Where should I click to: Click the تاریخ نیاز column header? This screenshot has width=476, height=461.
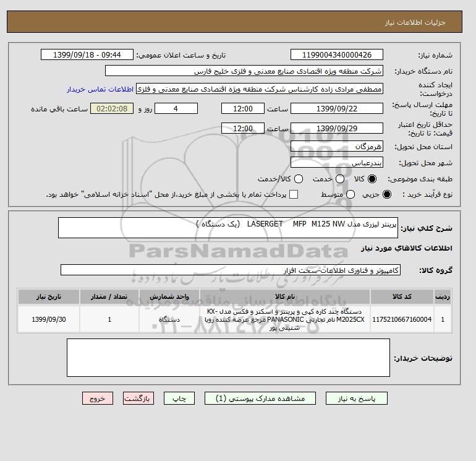pos(49,296)
